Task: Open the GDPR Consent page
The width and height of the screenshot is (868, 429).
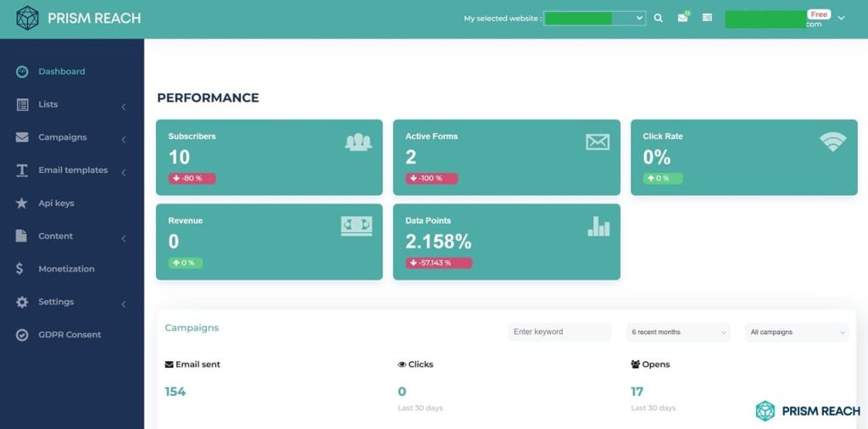Action: coord(70,335)
